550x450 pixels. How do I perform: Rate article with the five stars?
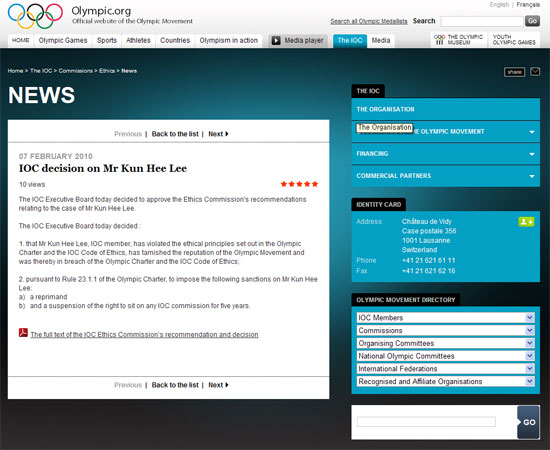tap(299, 184)
